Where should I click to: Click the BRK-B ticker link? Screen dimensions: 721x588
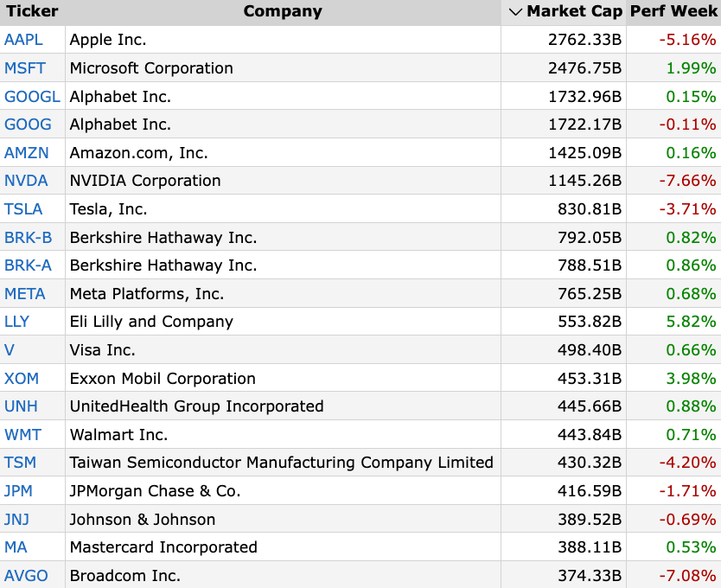click(28, 238)
